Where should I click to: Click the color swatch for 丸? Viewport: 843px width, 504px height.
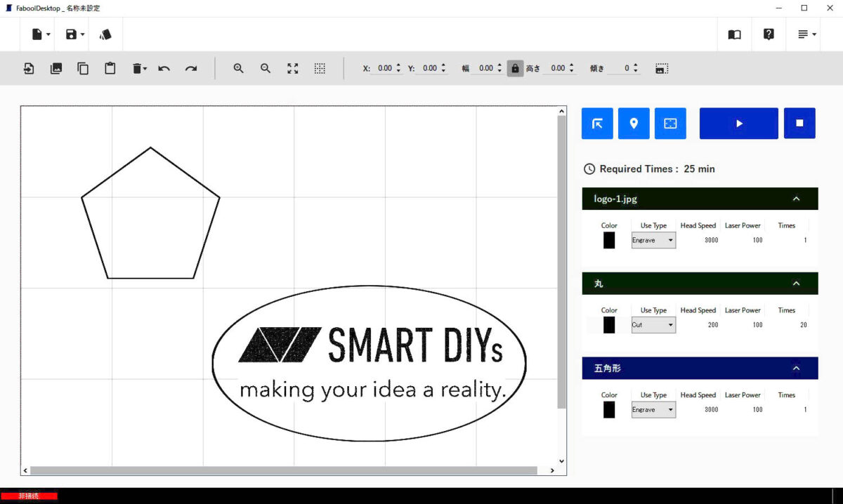point(609,325)
